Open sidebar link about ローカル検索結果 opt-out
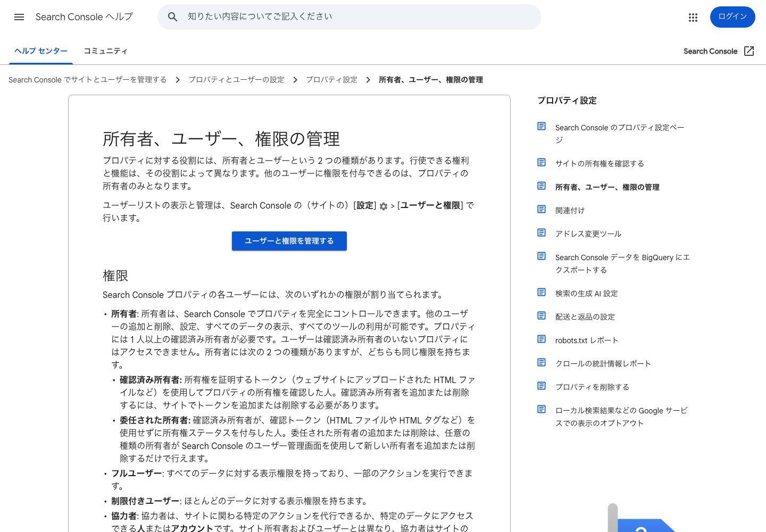Viewport: 766px width, 532px height. point(621,417)
